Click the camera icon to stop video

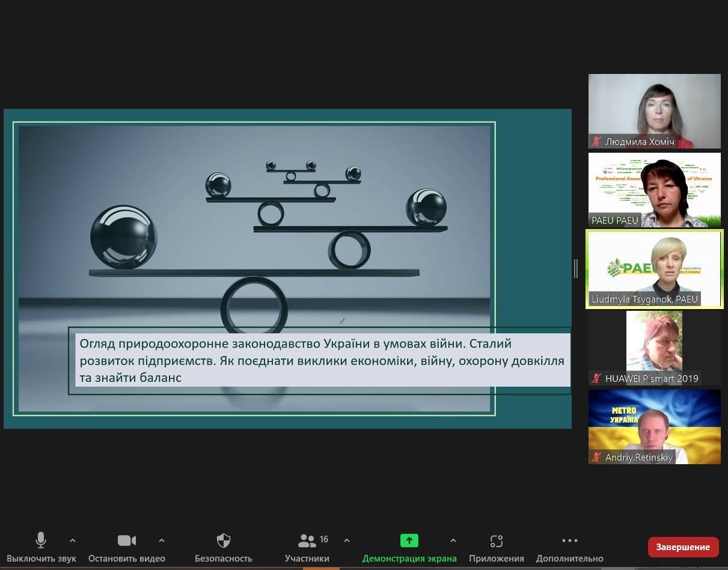[x=126, y=541]
